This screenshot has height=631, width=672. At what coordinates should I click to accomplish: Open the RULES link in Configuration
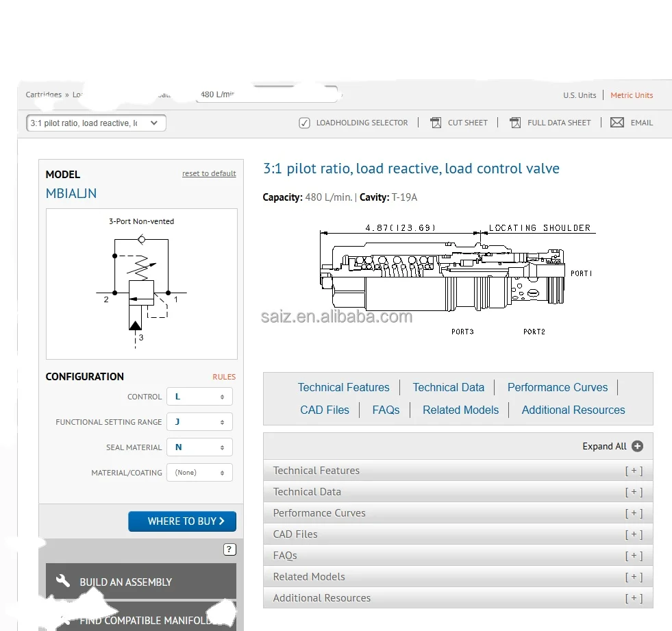tap(224, 377)
